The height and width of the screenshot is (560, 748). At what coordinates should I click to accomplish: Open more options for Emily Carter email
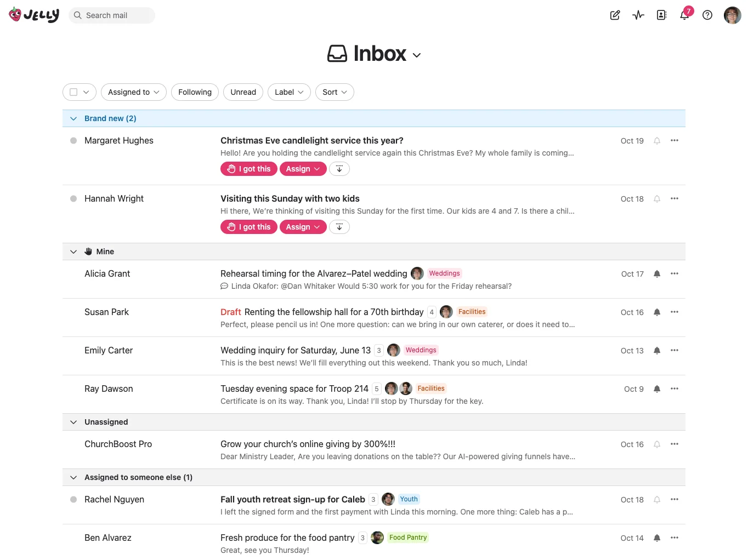pyautogui.click(x=675, y=351)
